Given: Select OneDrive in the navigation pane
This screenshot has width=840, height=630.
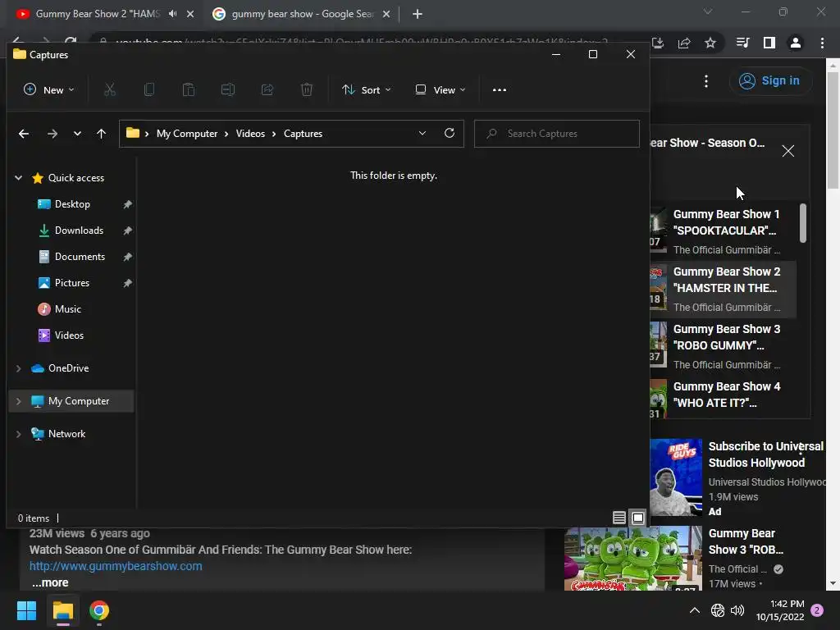Looking at the screenshot, I should pos(68,368).
